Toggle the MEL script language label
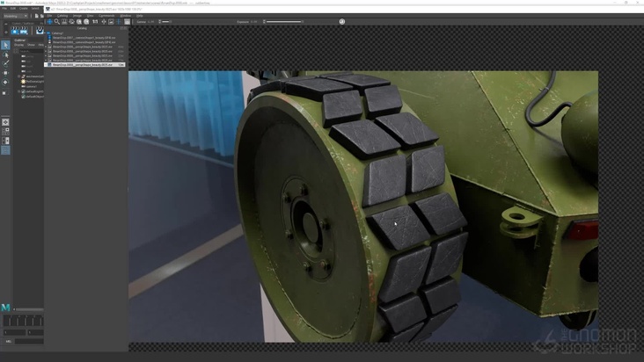The width and height of the screenshot is (644, 362). coord(9,341)
